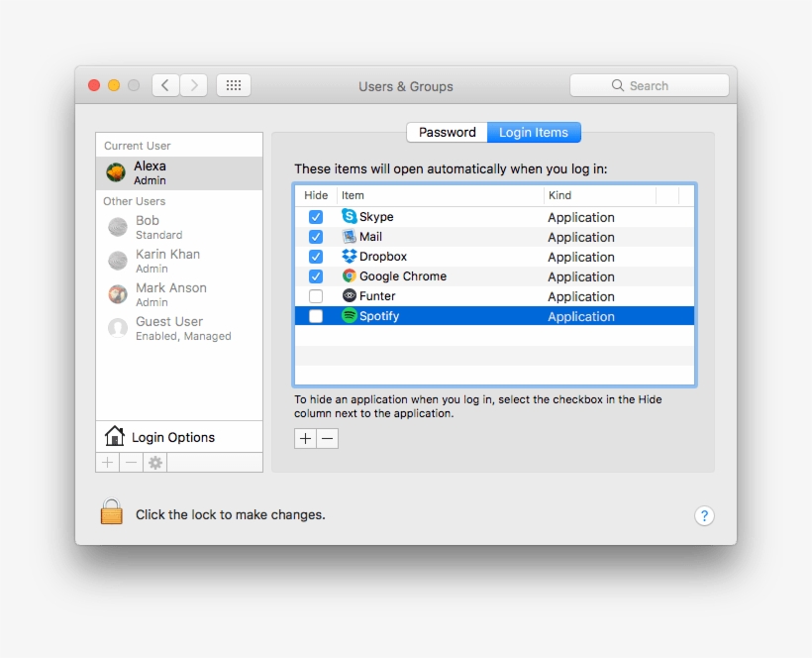Enable the Hide checkbox for Funter
Image resolution: width=812 pixels, height=658 pixels.
click(x=315, y=295)
